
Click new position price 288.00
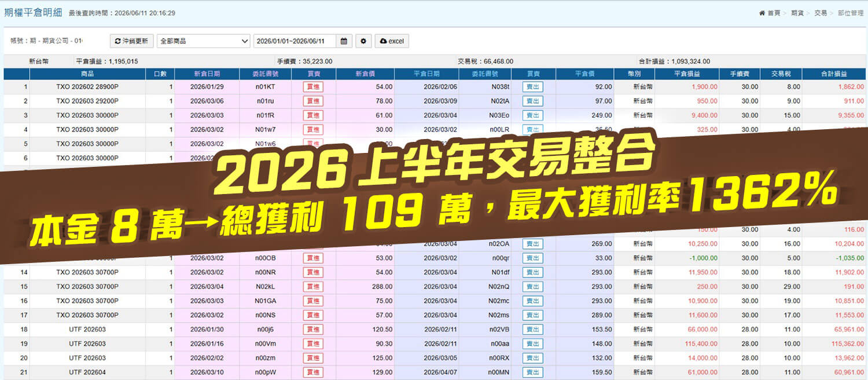(x=381, y=287)
